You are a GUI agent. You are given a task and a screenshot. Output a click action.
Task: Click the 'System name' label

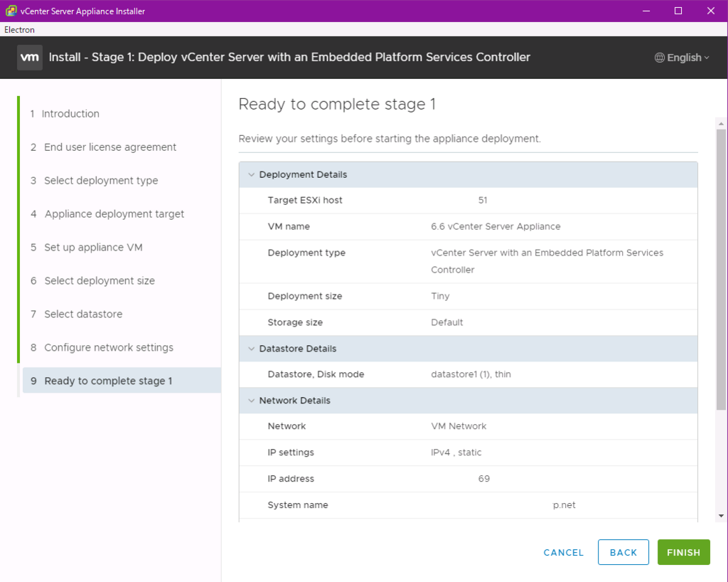[298, 505]
